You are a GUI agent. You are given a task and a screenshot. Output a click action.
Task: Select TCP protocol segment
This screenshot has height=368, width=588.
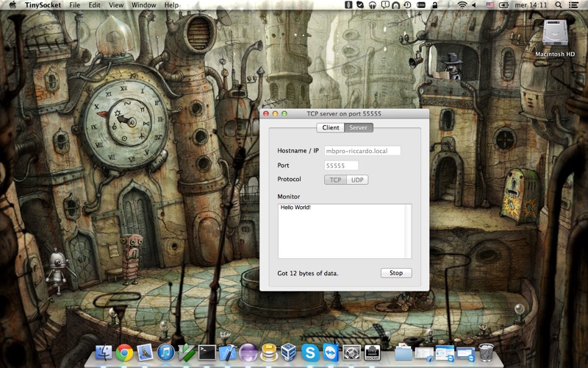[335, 180]
